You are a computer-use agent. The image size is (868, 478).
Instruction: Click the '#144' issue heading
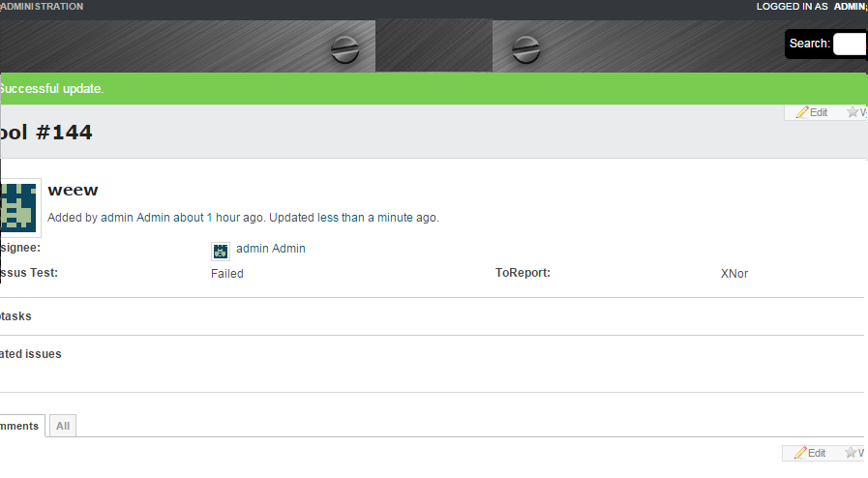[x=64, y=133]
